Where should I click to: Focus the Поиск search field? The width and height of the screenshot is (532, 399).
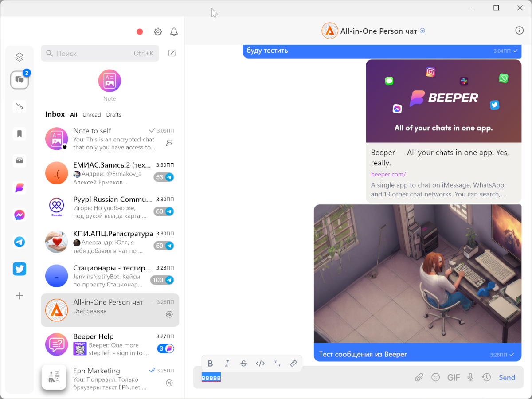coord(100,53)
